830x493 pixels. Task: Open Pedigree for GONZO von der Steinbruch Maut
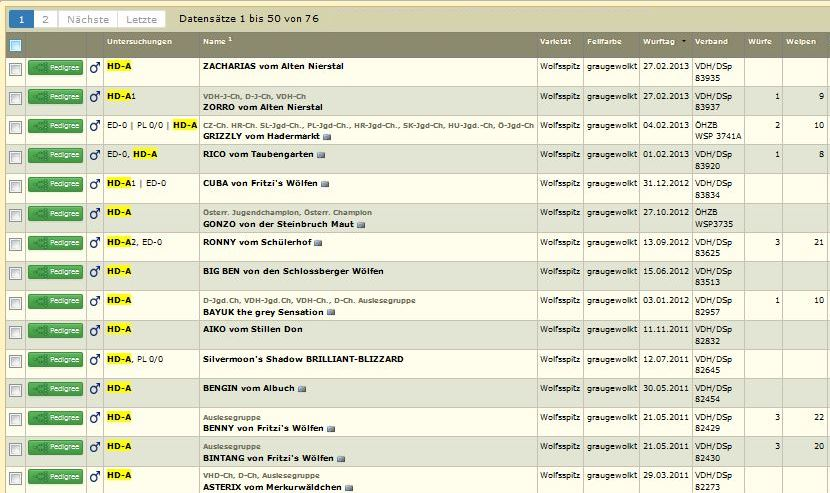point(55,214)
